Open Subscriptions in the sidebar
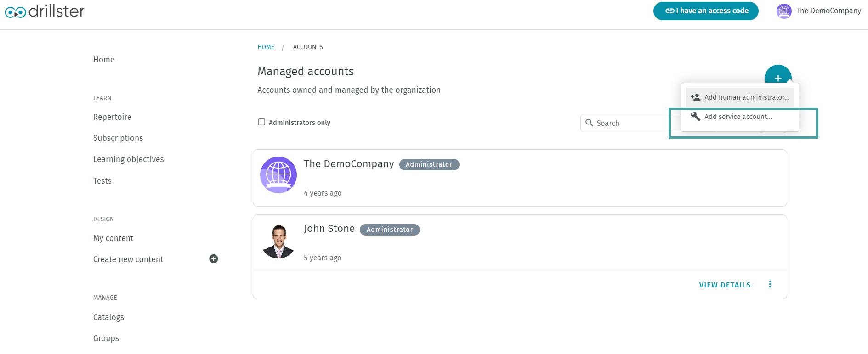 [x=118, y=138]
